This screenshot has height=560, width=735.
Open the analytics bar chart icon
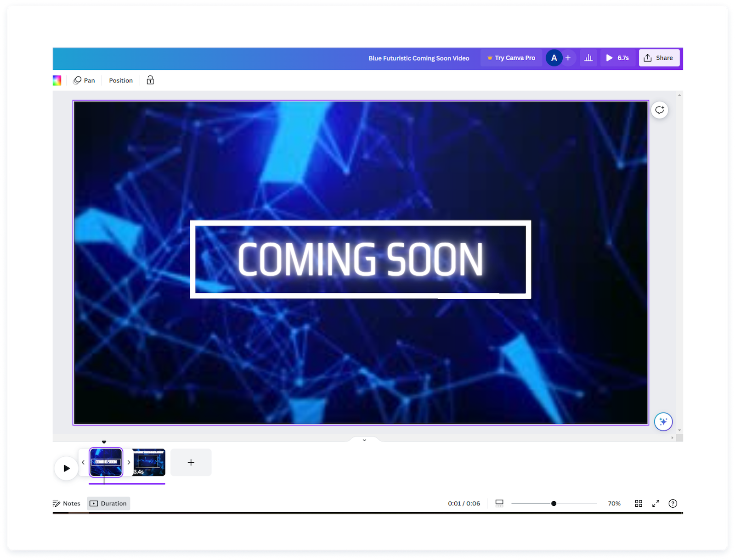pyautogui.click(x=588, y=58)
